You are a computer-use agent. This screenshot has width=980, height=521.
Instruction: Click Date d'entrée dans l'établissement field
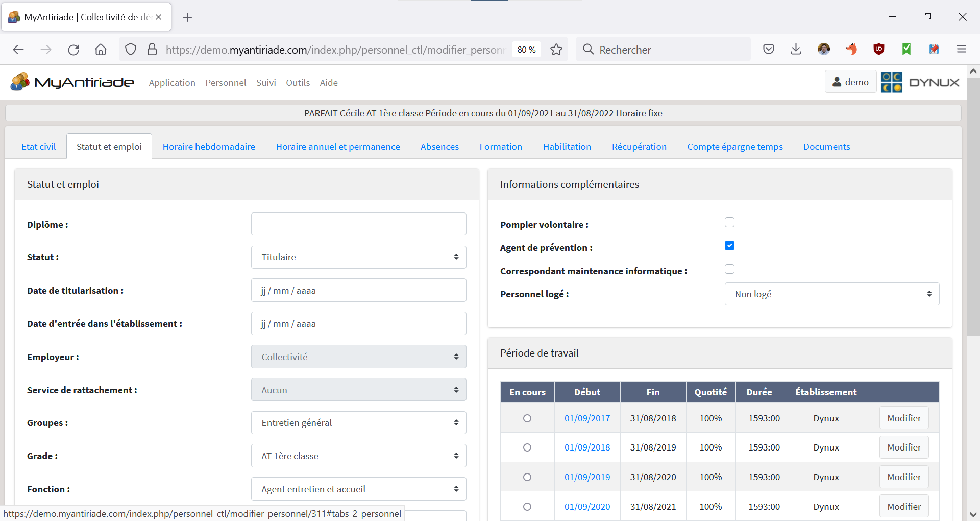tap(358, 323)
